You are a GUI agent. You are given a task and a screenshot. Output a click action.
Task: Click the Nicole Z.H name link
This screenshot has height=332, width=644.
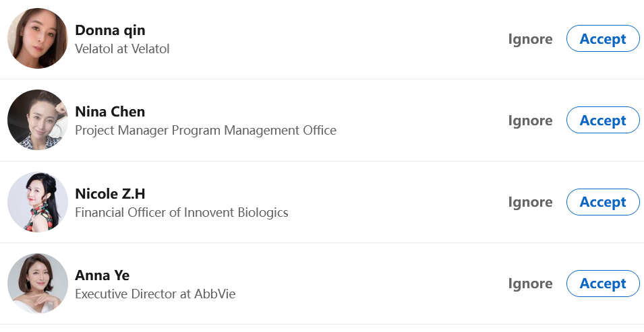click(110, 194)
